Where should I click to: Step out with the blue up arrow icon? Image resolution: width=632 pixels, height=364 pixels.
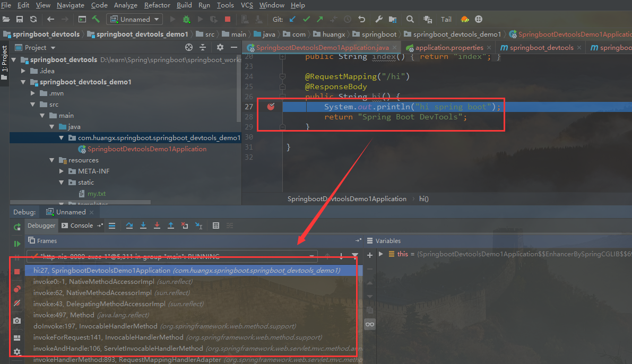point(171,226)
